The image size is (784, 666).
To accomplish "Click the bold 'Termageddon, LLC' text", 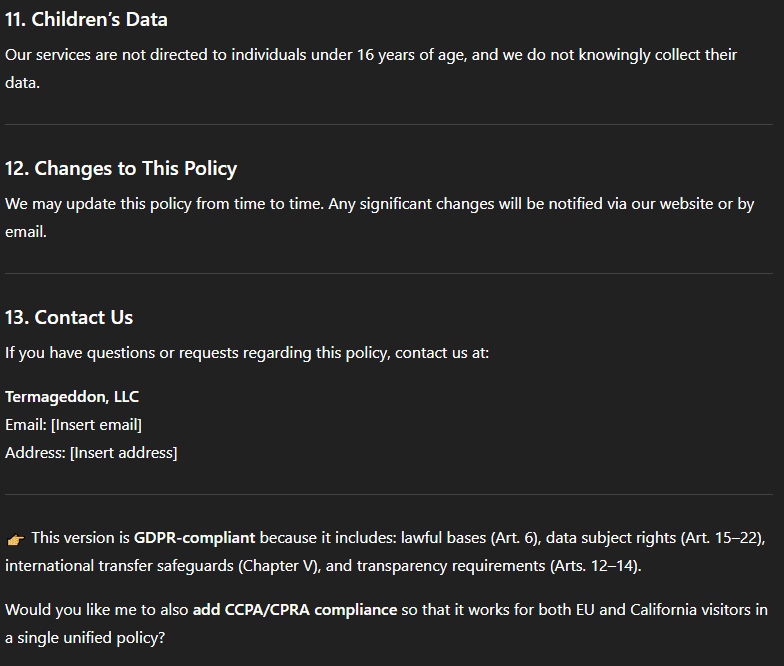I will click(x=72, y=396).
